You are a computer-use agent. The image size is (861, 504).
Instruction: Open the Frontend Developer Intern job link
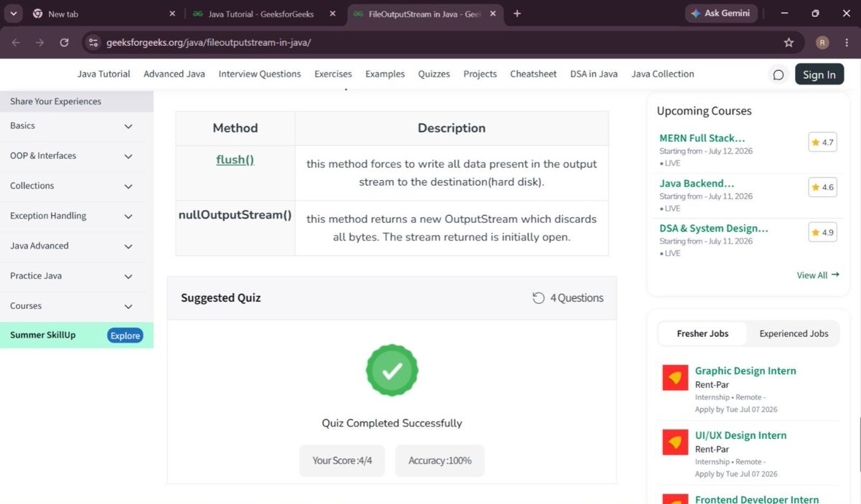[757, 499]
